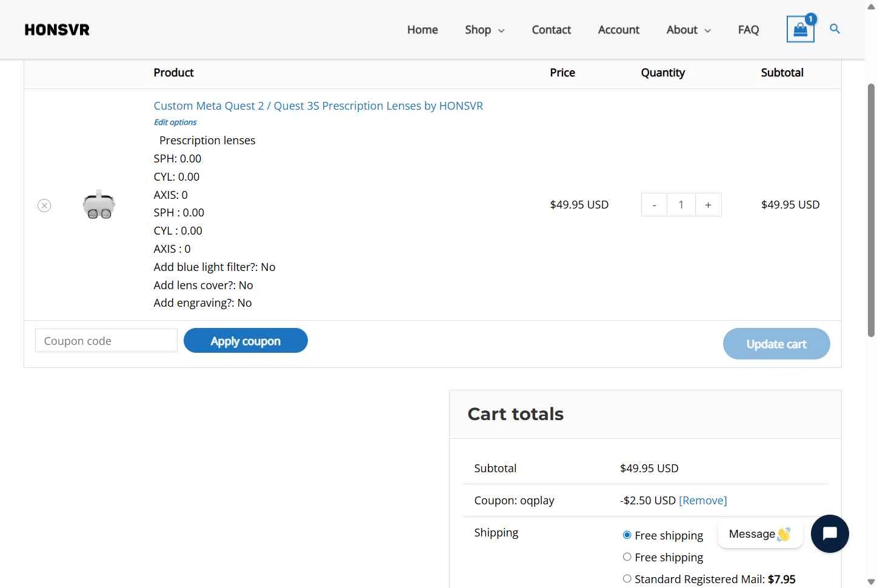Go to the Contact page

coord(551,30)
